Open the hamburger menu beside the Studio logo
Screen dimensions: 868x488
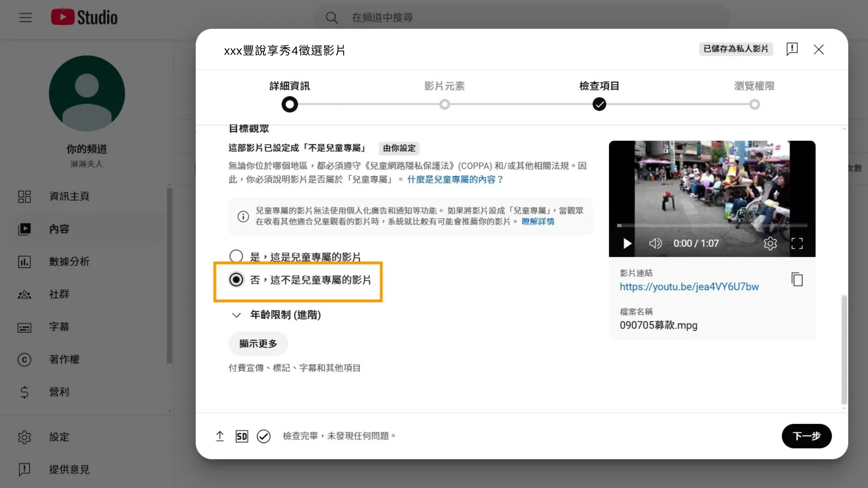tap(26, 18)
